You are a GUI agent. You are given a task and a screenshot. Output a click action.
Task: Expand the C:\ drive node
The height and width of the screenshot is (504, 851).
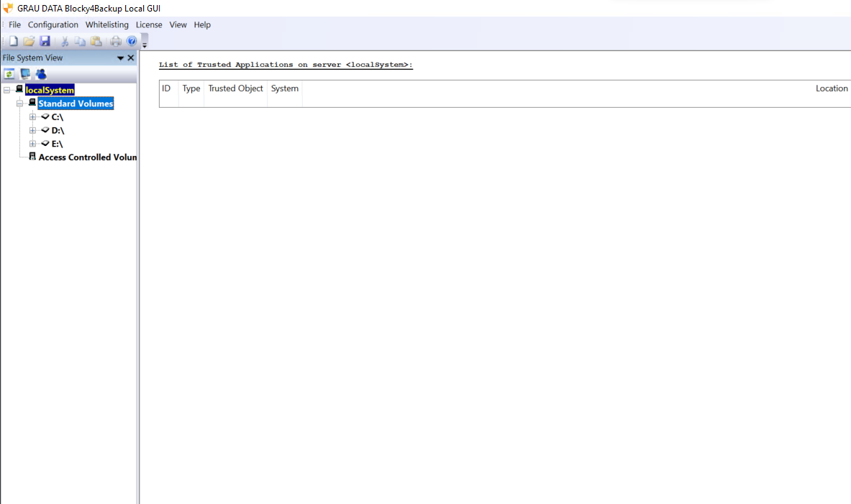point(32,116)
